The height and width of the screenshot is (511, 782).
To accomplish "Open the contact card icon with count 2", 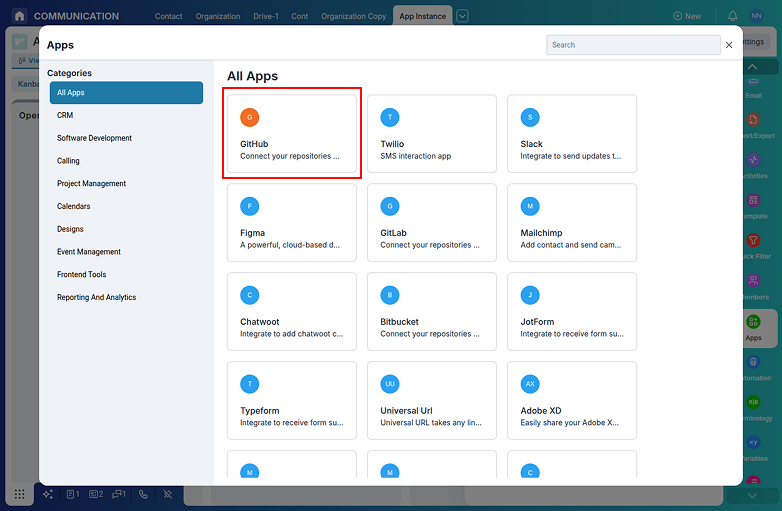I will 96,494.
